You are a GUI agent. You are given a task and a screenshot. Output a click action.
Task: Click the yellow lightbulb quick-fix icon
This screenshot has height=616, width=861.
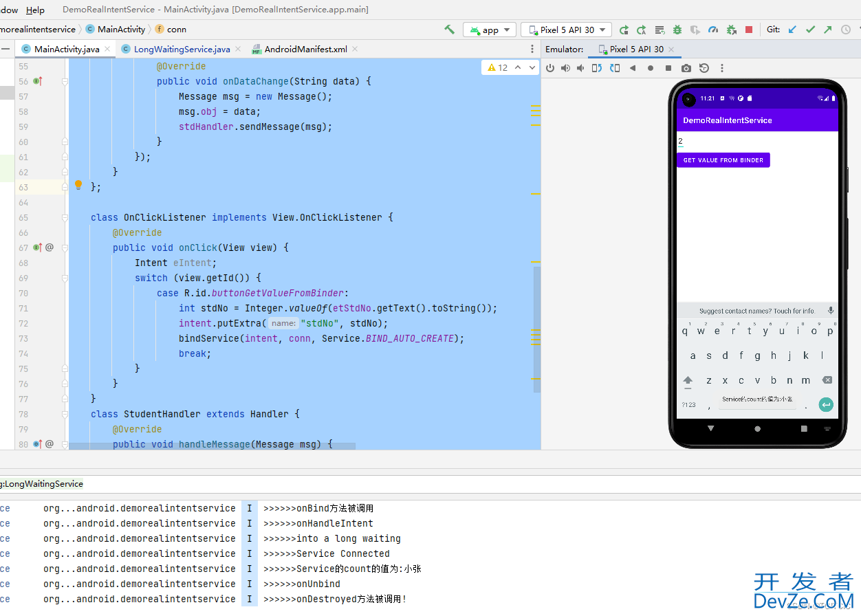point(78,186)
